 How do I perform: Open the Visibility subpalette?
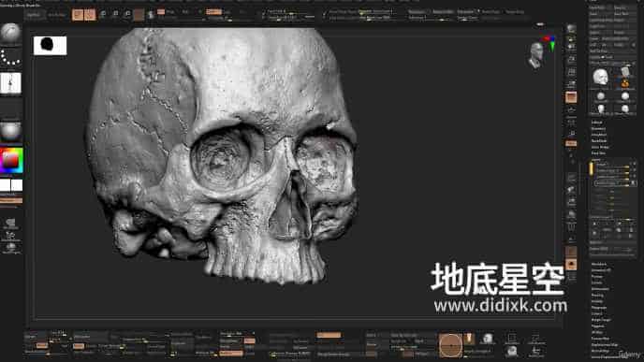pos(597,301)
